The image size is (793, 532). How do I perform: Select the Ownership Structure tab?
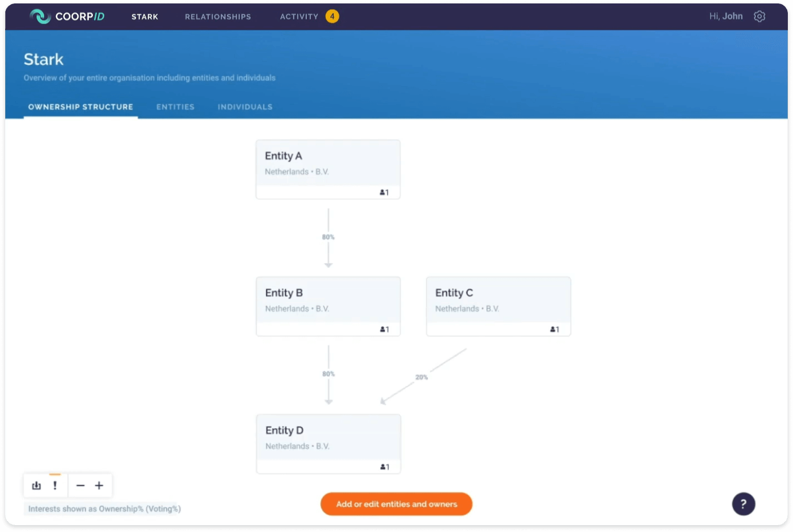(80, 107)
